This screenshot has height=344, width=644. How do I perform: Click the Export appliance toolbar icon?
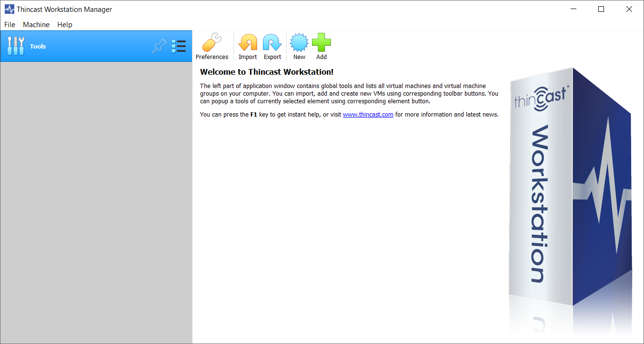(x=272, y=47)
